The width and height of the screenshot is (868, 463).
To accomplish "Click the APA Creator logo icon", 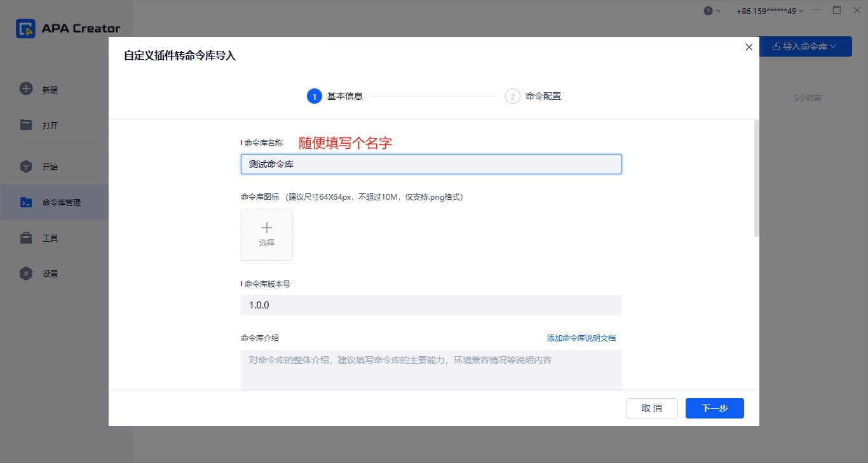I will [25, 29].
